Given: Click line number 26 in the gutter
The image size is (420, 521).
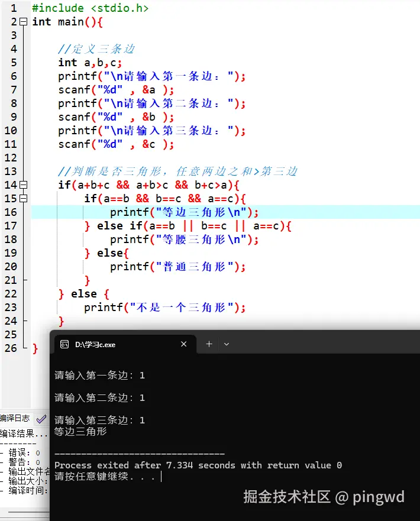Looking at the screenshot, I should (x=11, y=348).
